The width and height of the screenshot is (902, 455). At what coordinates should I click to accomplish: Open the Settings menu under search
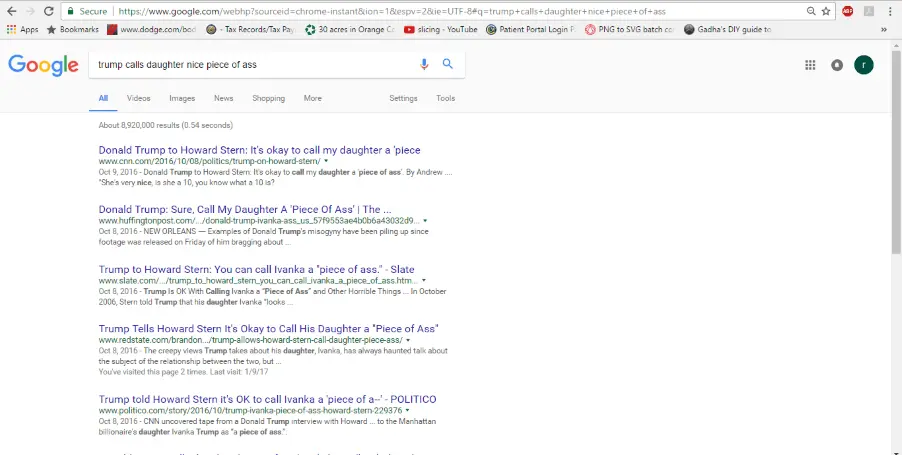403,98
